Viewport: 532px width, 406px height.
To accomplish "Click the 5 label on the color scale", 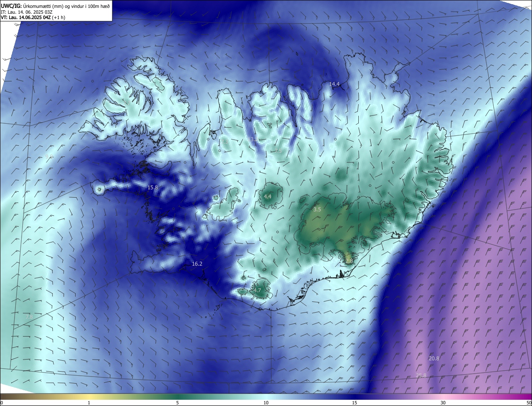I will tap(177, 403).
